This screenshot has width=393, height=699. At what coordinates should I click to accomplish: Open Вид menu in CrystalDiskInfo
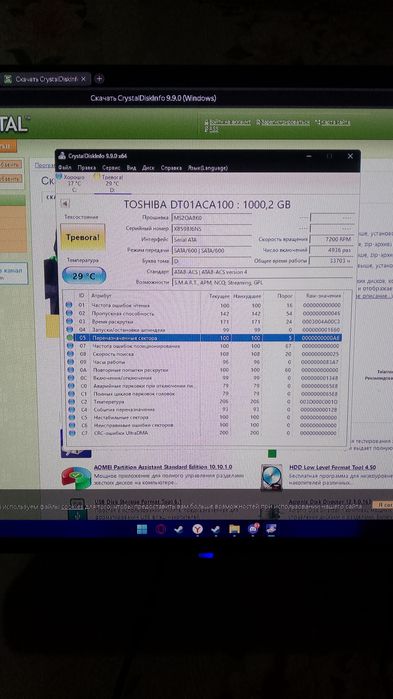point(131,168)
